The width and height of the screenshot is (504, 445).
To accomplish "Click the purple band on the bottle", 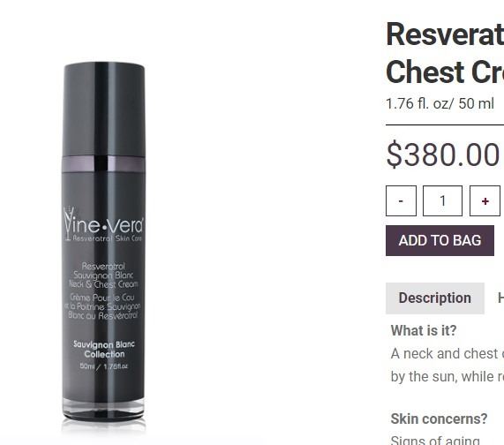I will click(x=103, y=164).
